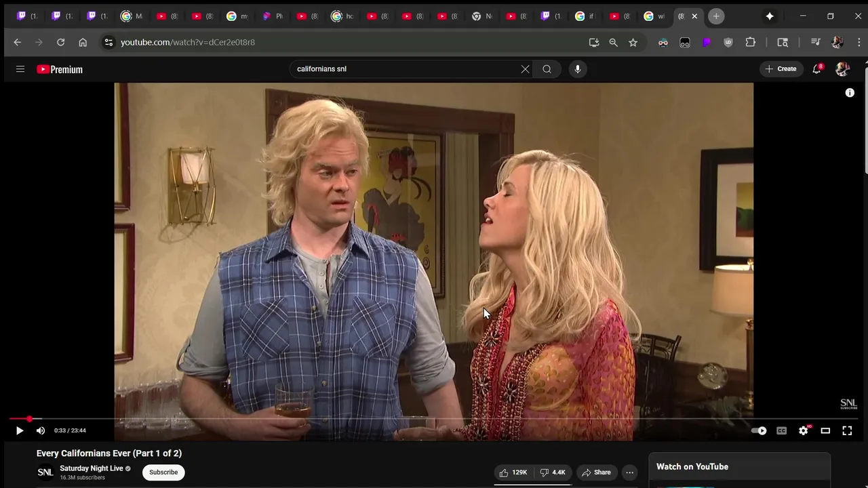Reload the page
The image size is (868, 488).
click(x=61, y=42)
